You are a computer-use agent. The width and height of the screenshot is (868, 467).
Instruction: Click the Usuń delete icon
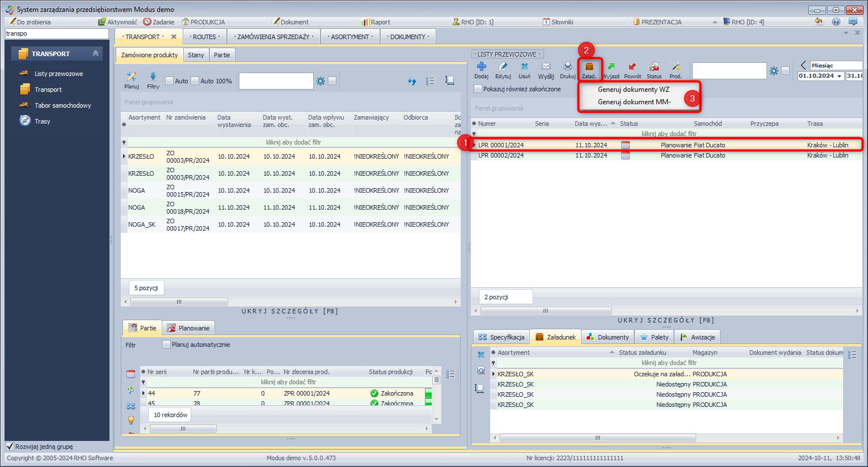(x=524, y=67)
